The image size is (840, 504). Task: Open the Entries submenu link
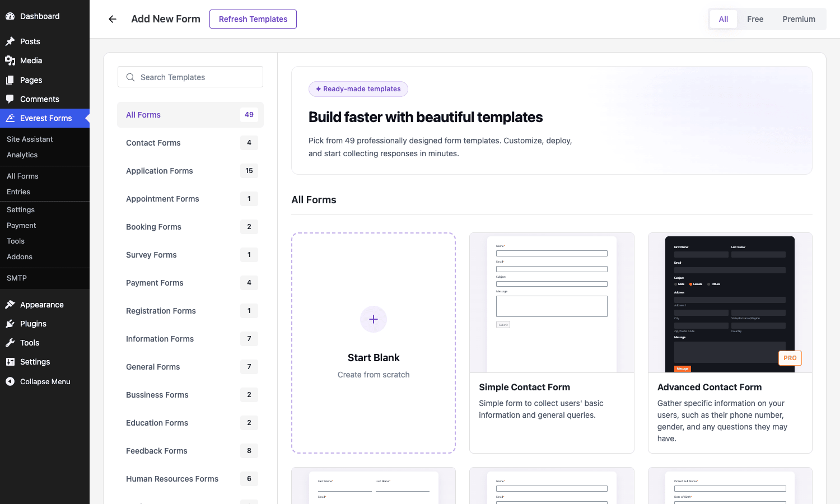tap(18, 192)
